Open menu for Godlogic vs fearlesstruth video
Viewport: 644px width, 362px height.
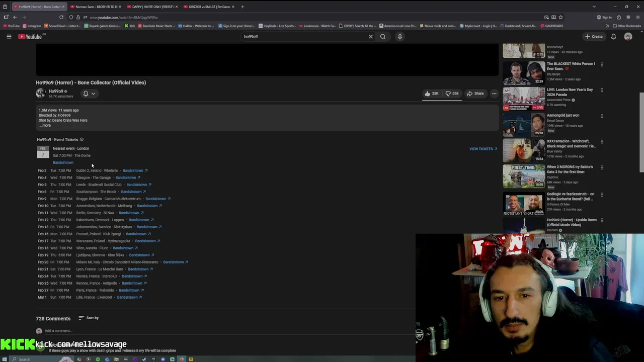click(602, 195)
